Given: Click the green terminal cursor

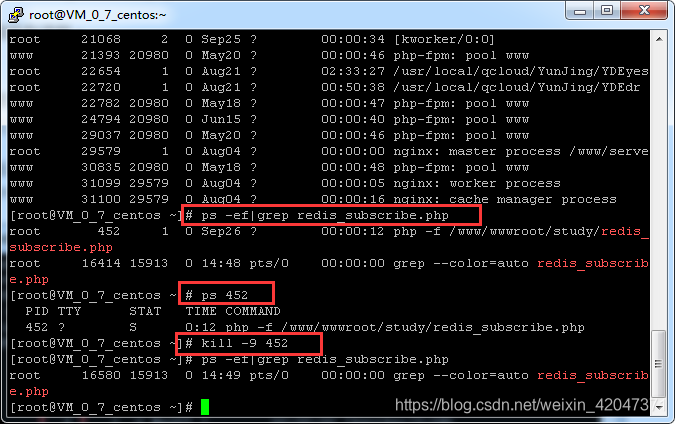Looking at the screenshot, I should click(205, 407).
